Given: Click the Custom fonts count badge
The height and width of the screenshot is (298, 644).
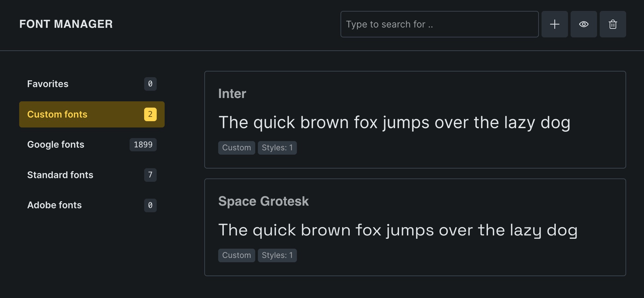Looking at the screenshot, I should tap(150, 114).
